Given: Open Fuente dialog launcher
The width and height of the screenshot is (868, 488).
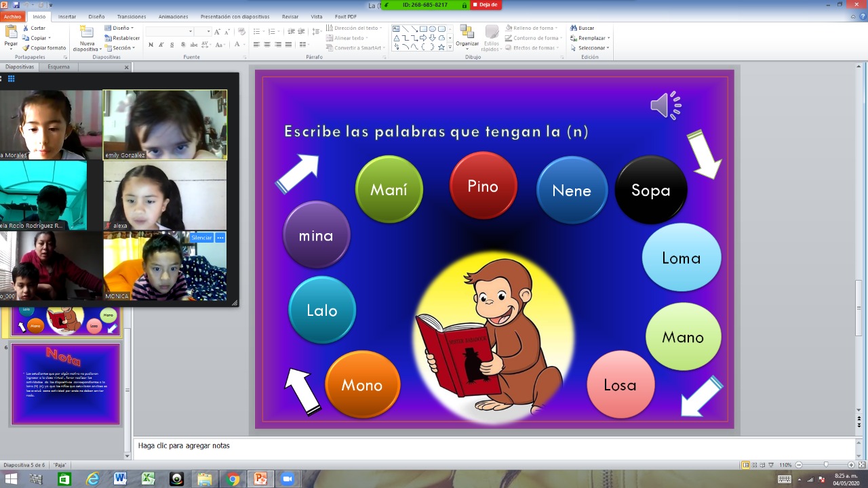Looking at the screenshot, I should 244,58.
